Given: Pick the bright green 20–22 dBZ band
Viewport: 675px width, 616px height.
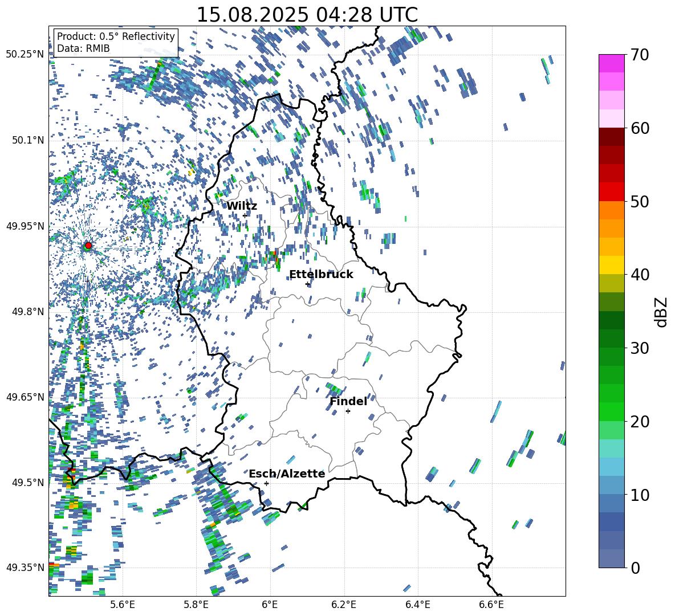Looking at the screenshot, I should click(x=612, y=411).
